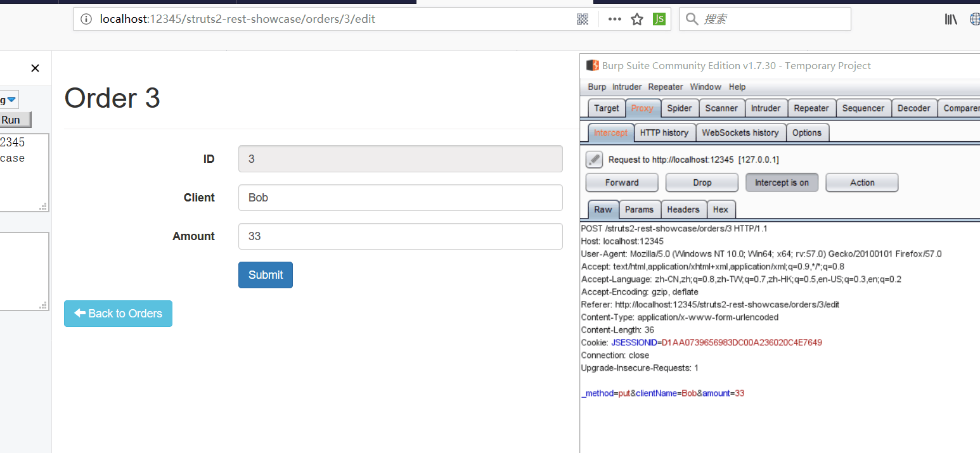Show the Headers request view
Screen dimensions: 980x453
coord(683,210)
